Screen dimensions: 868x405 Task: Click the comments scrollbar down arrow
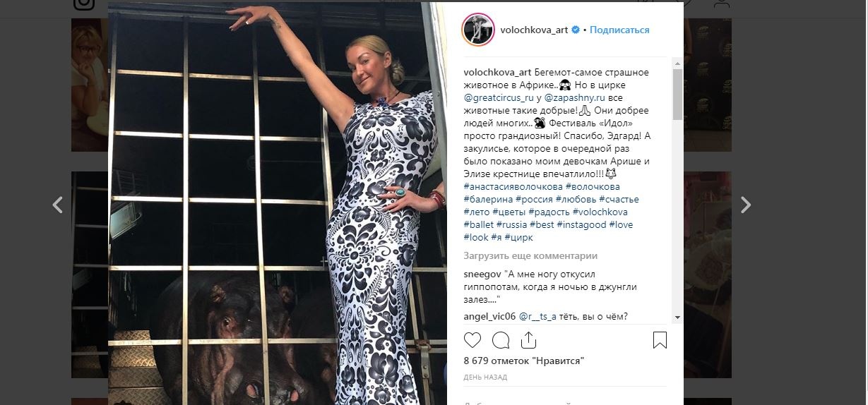pyautogui.click(x=677, y=318)
